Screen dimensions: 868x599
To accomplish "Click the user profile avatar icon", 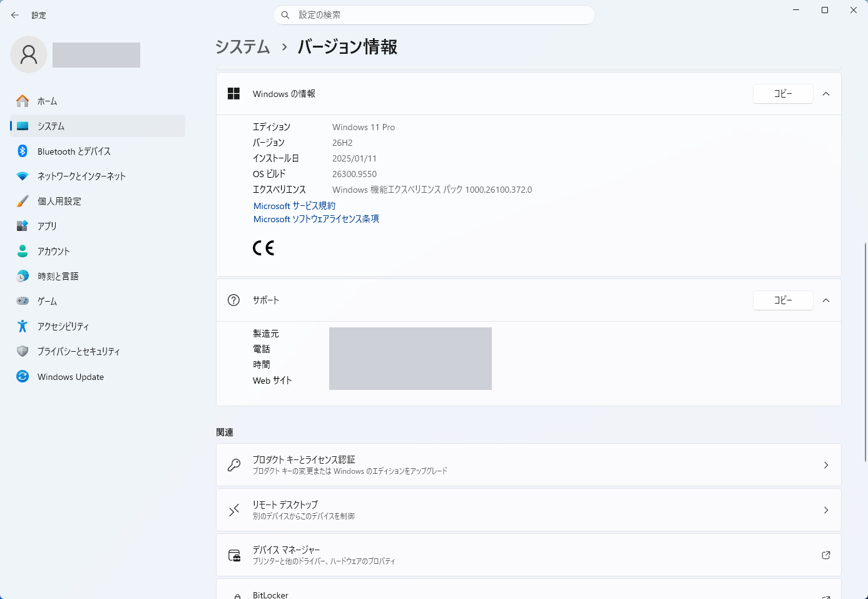I will (x=29, y=54).
